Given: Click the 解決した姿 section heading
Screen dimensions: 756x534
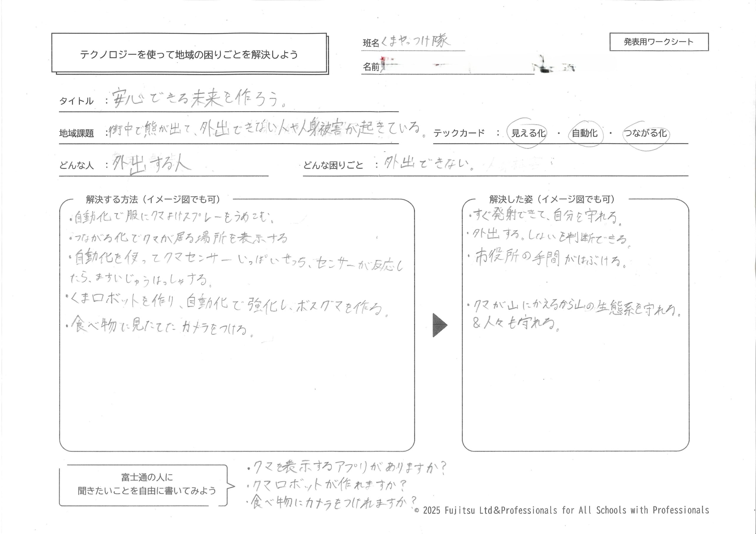Looking at the screenshot, I should pos(552,199).
